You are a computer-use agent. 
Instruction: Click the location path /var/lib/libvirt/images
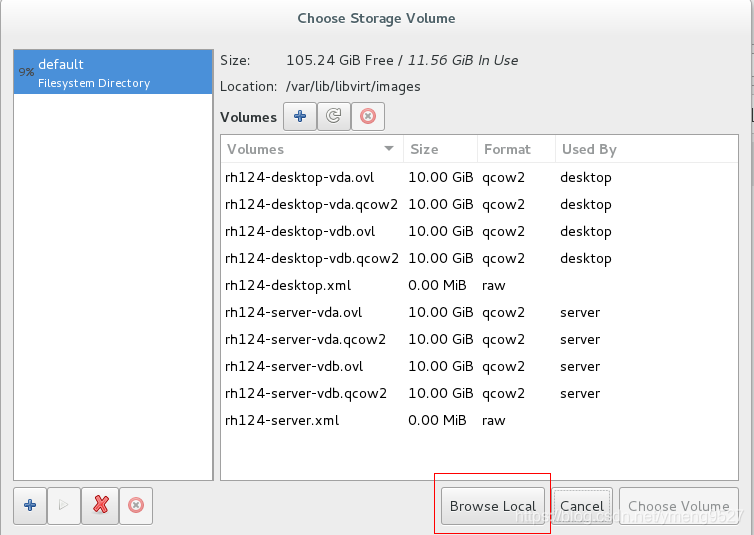click(353, 87)
